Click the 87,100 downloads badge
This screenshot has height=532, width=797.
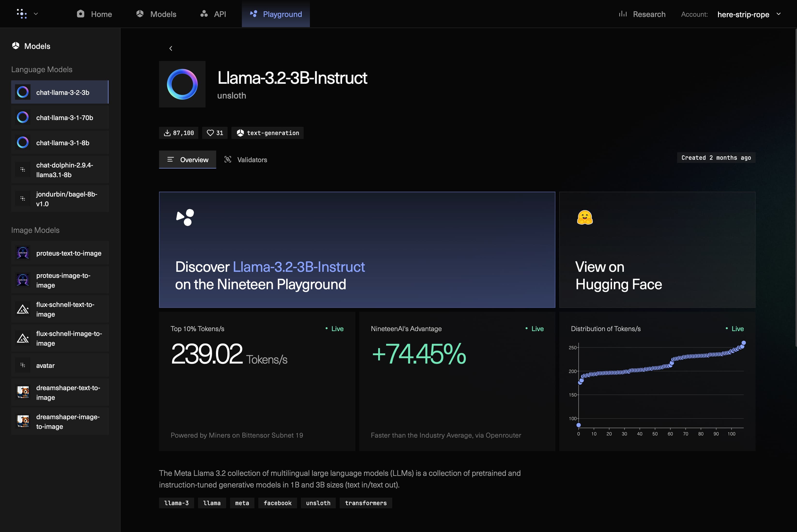(x=179, y=133)
